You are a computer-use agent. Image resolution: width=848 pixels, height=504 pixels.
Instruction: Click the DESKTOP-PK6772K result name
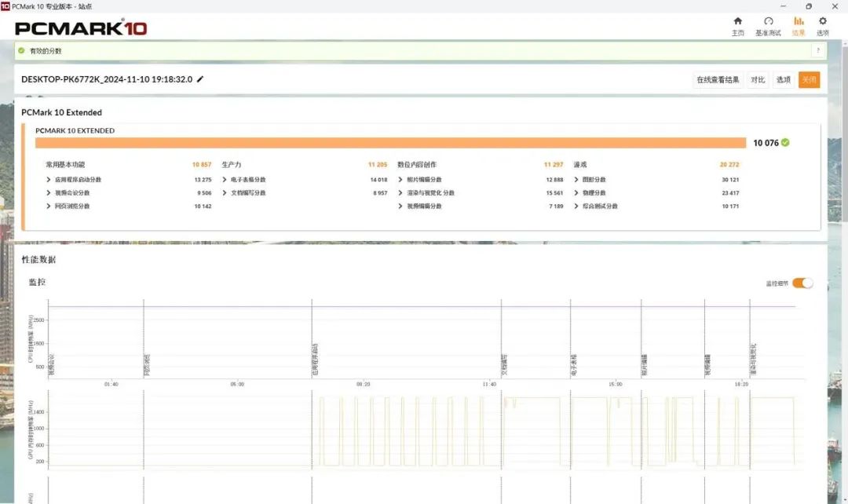tap(107, 79)
